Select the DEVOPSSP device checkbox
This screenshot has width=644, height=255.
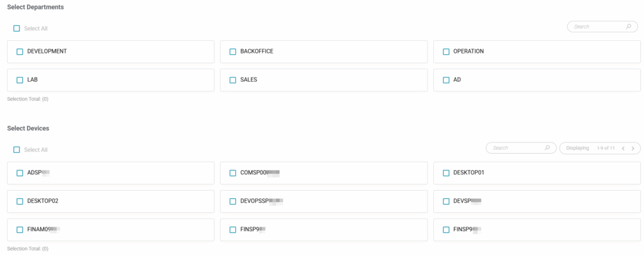coord(233,201)
